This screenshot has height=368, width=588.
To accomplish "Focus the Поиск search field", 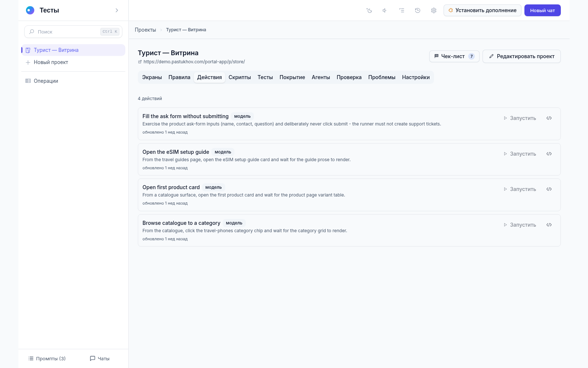I will point(73,32).
